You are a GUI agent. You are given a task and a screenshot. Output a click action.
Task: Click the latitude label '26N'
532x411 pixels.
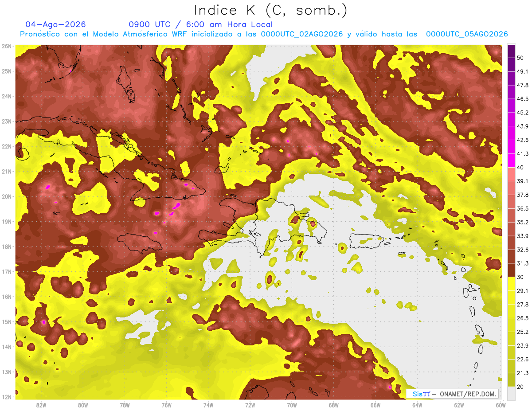coord(7,46)
